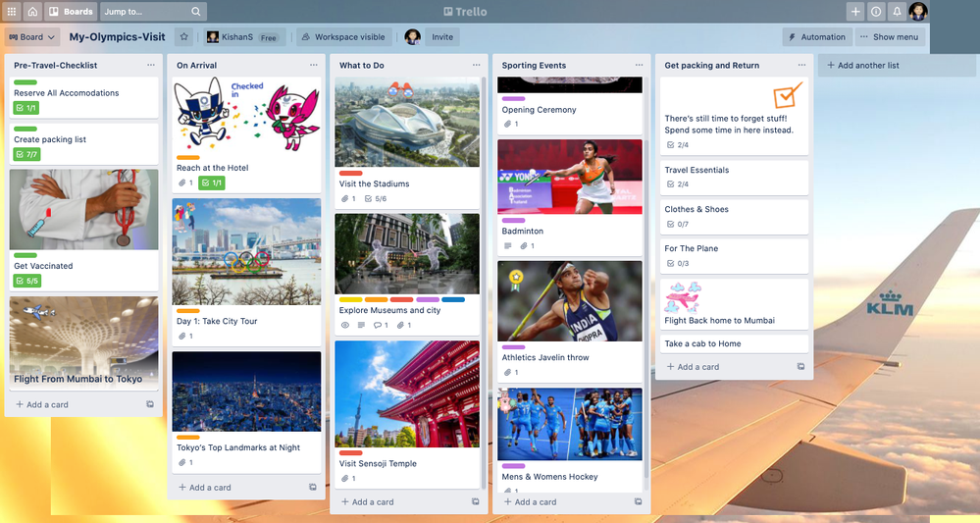The width and height of the screenshot is (980, 523).
Task: Open the Automation menu
Action: coord(817,37)
